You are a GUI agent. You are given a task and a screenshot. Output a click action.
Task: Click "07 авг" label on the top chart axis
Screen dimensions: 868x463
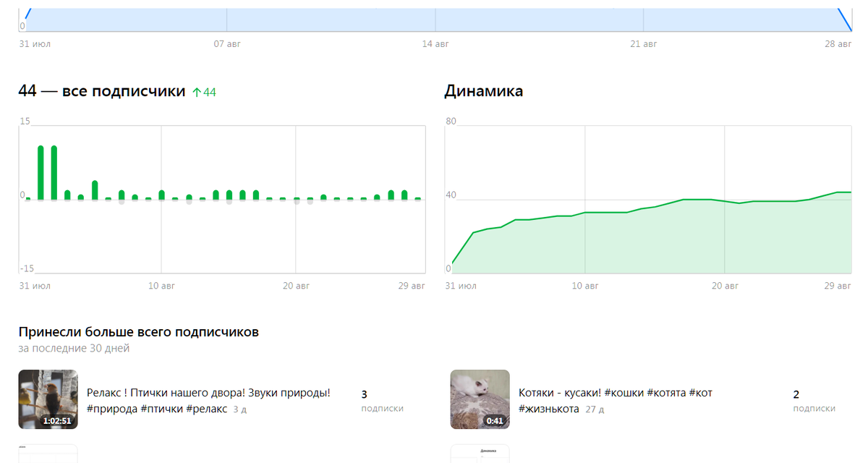pos(227,44)
